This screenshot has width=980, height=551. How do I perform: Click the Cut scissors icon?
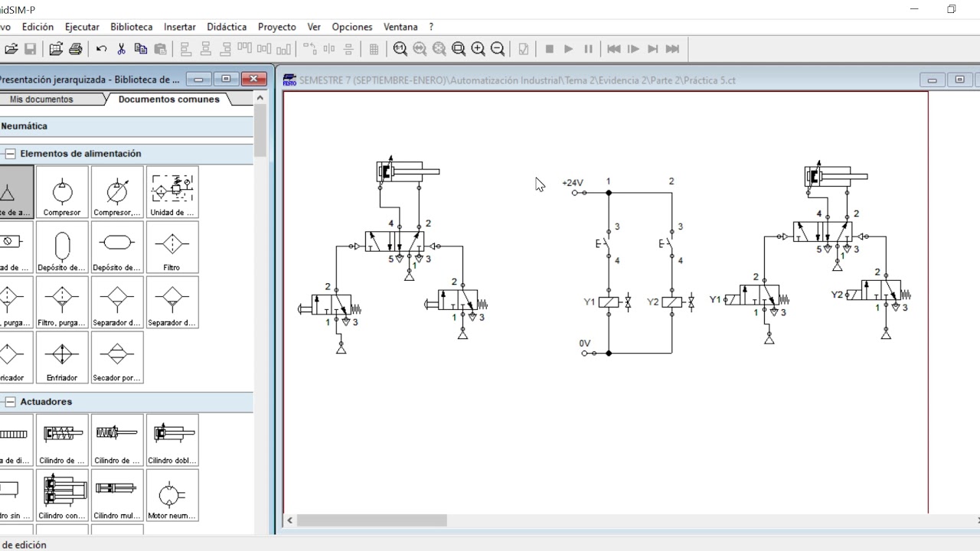pyautogui.click(x=121, y=49)
